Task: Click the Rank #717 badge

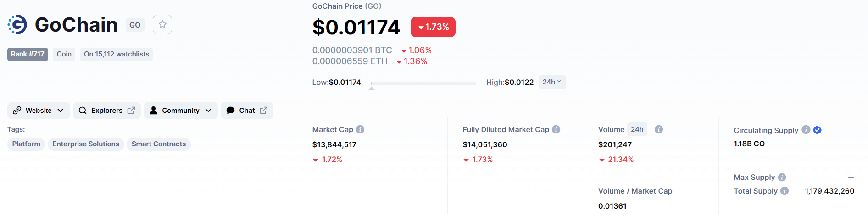Action: click(28, 54)
